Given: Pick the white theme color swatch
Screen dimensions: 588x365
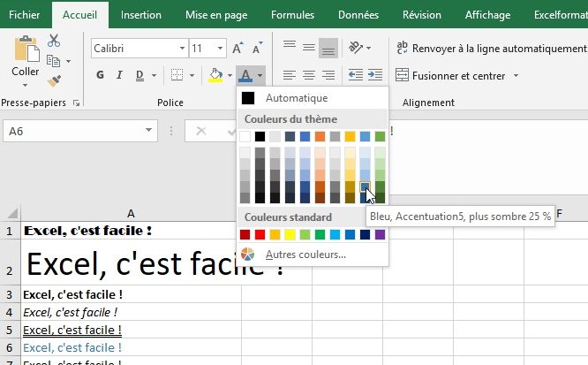Looking at the screenshot, I should pos(245,136).
